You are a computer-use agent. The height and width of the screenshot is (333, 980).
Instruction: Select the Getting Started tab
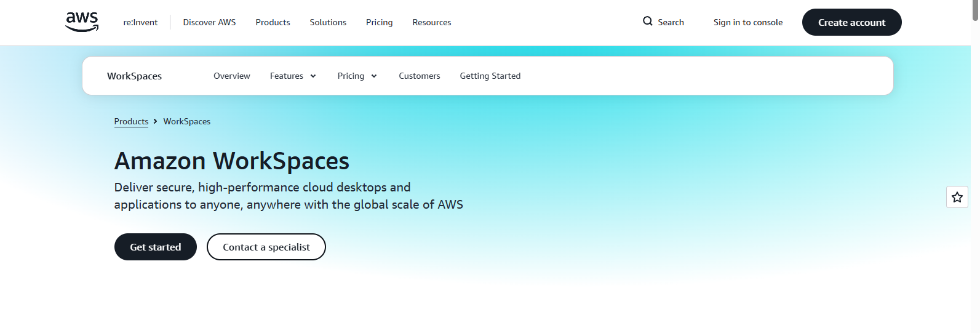click(x=490, y=76)
